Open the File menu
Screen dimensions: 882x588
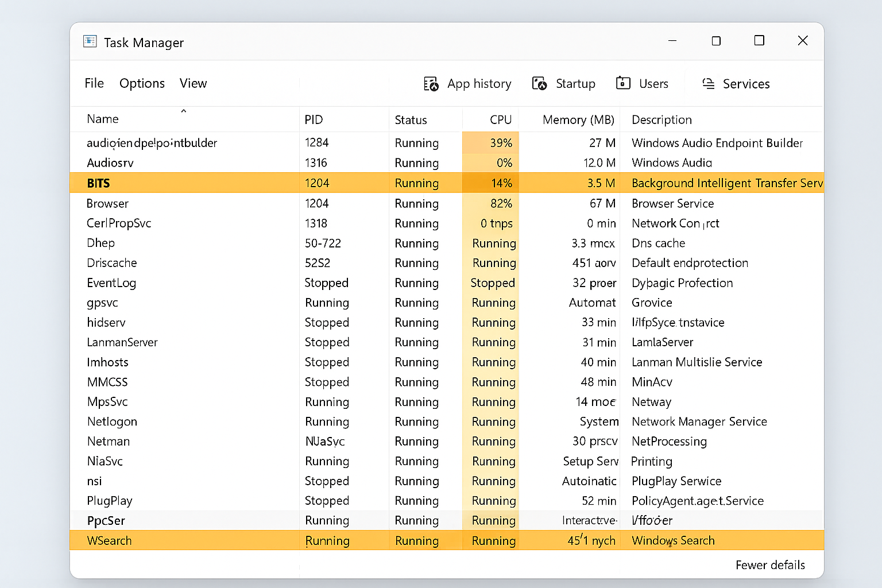point(94,83)
